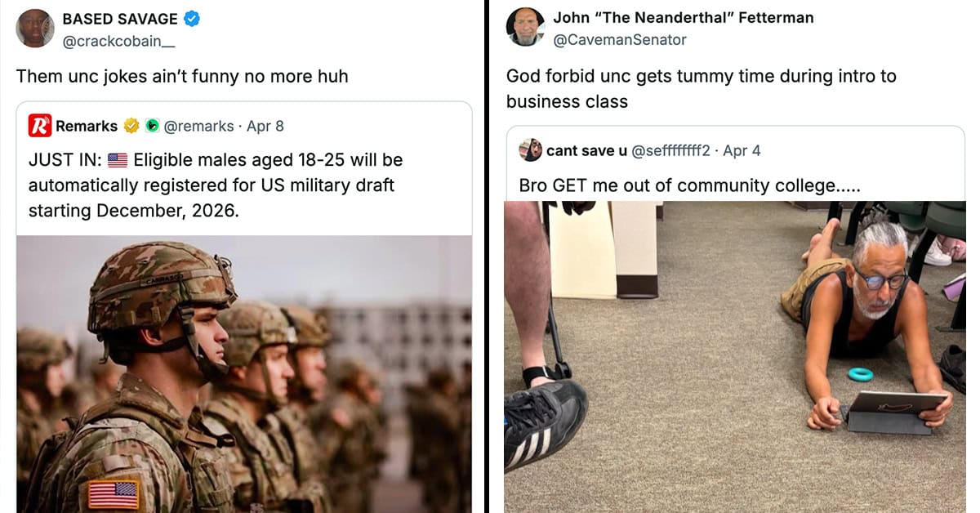Click the gold verified badge next to Remarks
Image resolution: width=980 pixels, height=513 pixels.
point(131,126)
